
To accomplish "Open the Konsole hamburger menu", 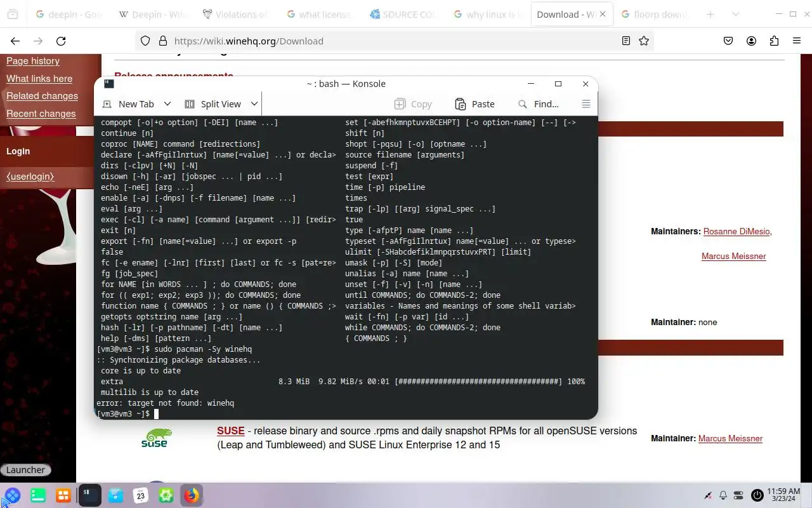I will tap(586, 104).
